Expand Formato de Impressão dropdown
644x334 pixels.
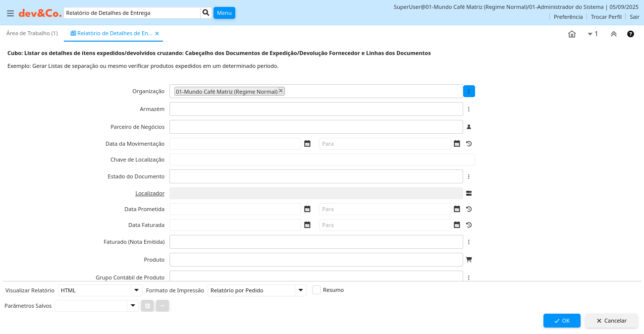(300, 290)
